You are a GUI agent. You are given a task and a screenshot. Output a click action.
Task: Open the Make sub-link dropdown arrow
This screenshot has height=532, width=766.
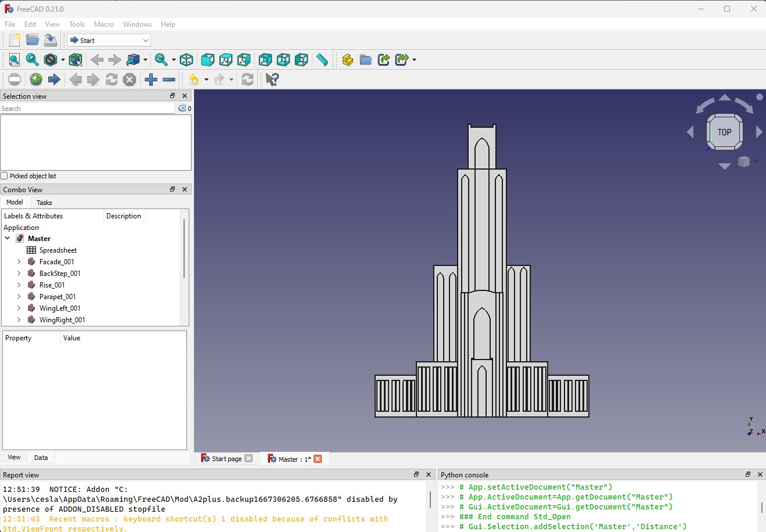point(414,60)
